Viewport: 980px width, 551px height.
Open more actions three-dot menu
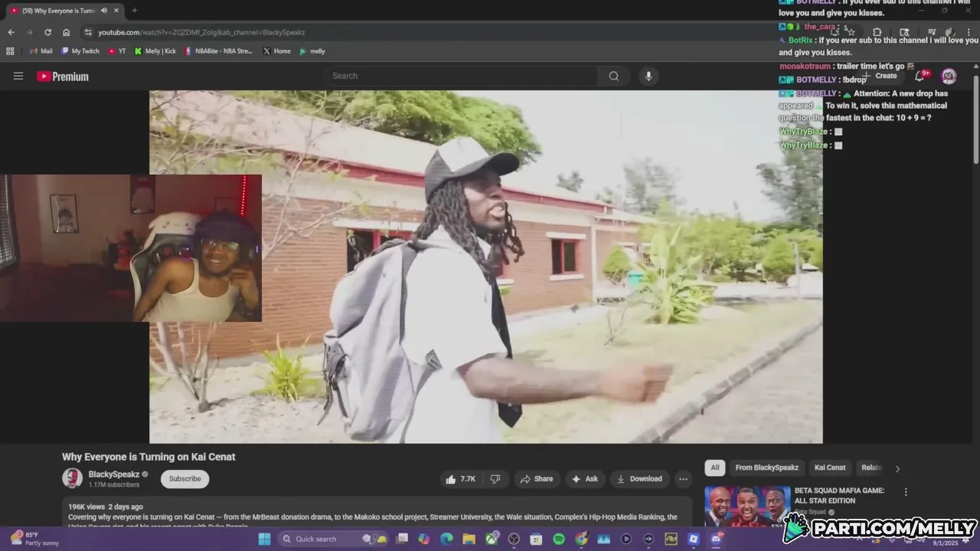click(683, 479)
